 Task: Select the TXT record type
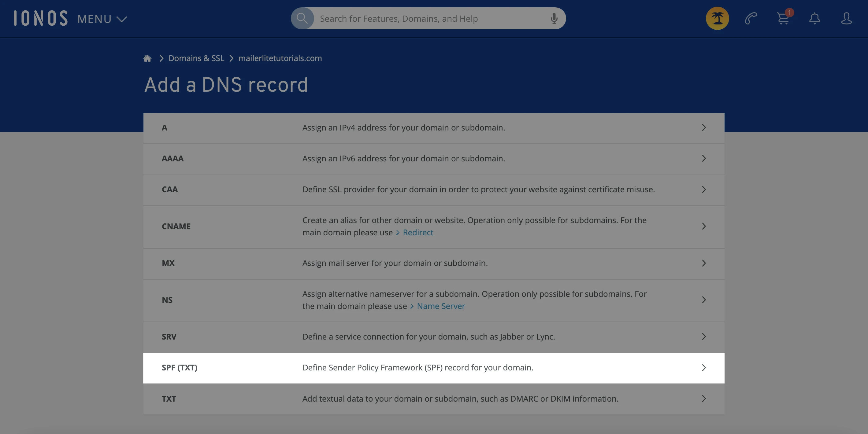coord(169,399)
